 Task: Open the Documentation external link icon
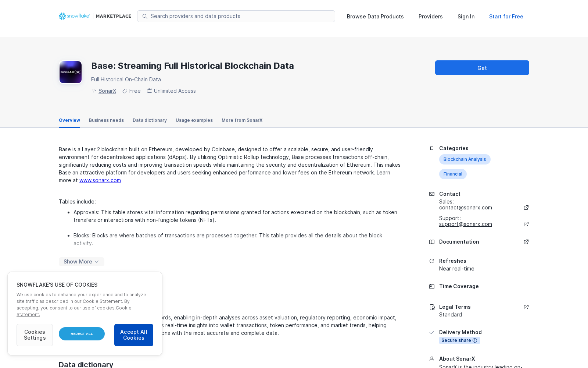point(526,242)
